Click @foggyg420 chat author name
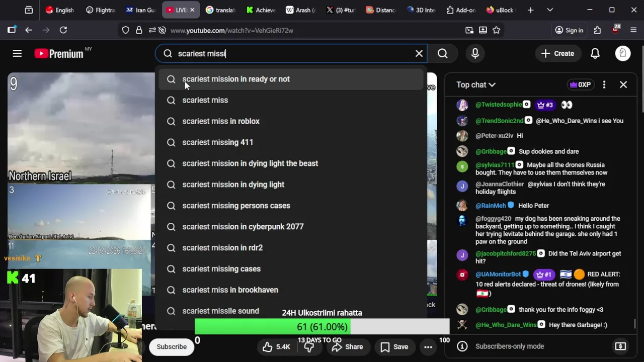644x362 pixels. [x=493, y=219]
